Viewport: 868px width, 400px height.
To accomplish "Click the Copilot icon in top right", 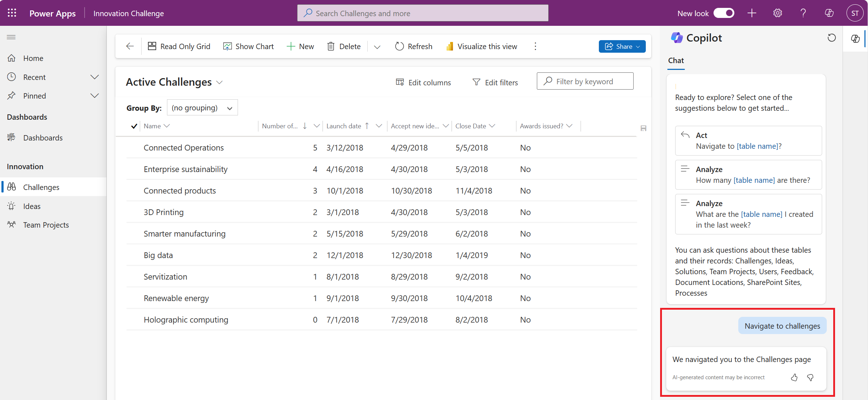I will [829, 13].
